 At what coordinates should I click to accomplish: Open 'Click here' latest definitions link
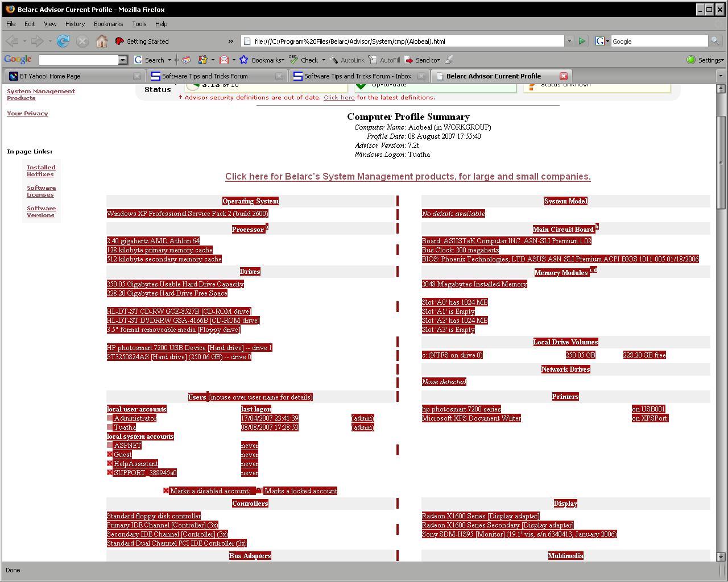(x=339, y=98)
